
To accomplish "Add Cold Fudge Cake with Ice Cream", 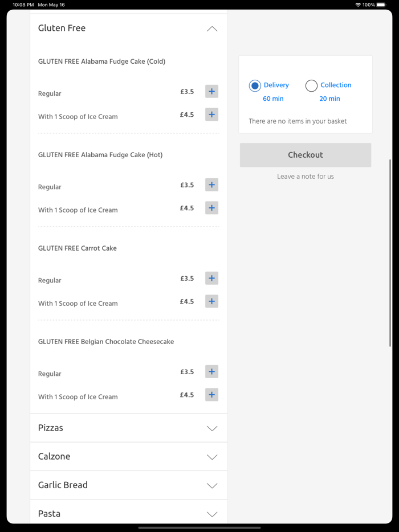I will click(211, 114).
